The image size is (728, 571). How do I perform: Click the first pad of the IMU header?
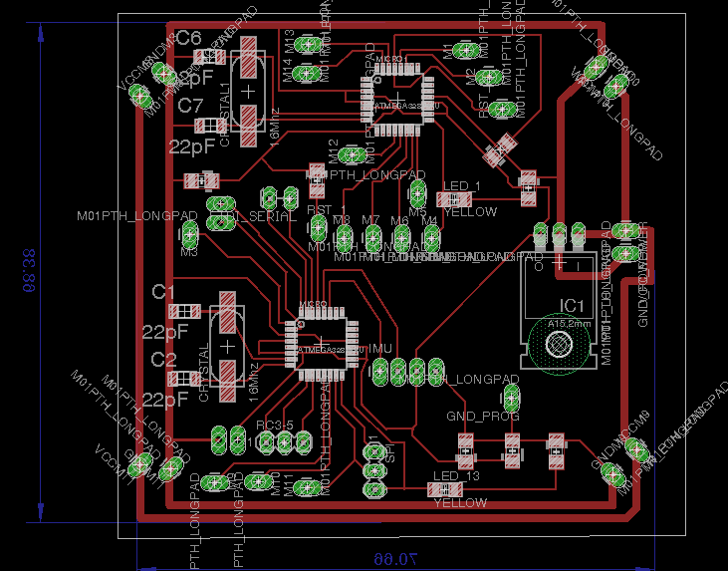click(380, 371)
